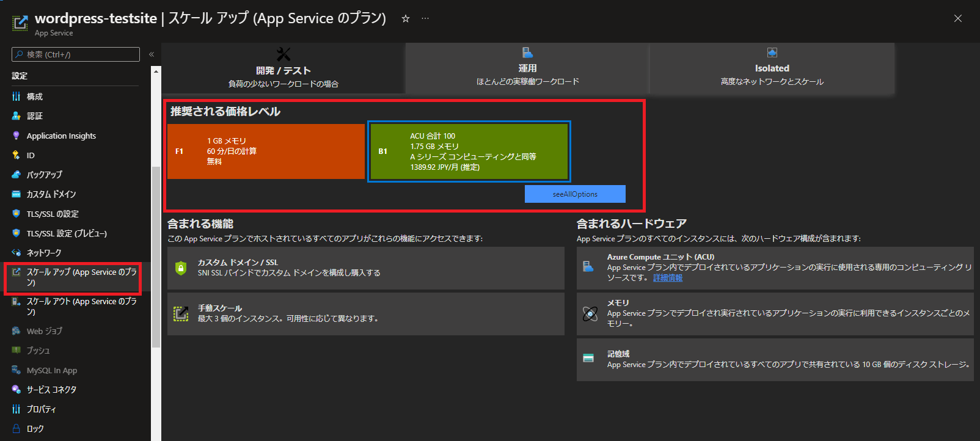Click the 構成 settings icon

[x=16, y=97]
